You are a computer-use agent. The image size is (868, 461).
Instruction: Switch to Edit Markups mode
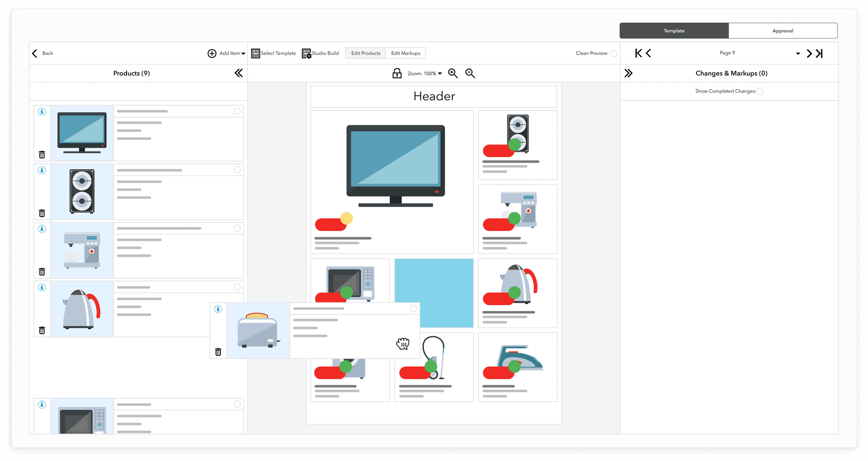tap(406, 53)
